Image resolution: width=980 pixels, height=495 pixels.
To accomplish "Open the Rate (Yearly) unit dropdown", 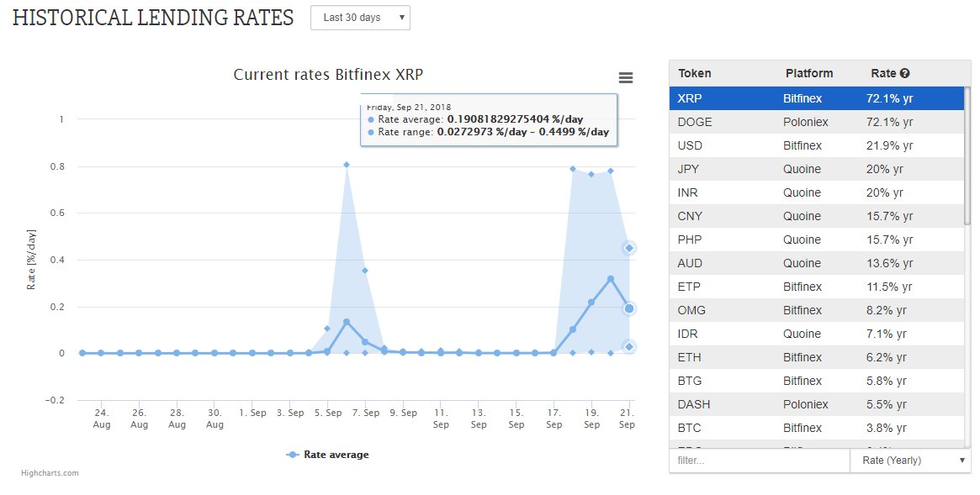I will [910, 460].
